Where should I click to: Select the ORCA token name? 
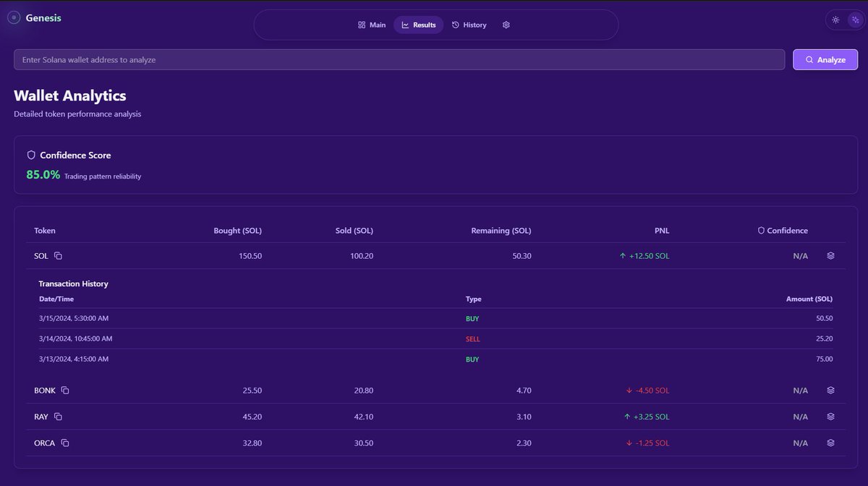click(45, 443)
